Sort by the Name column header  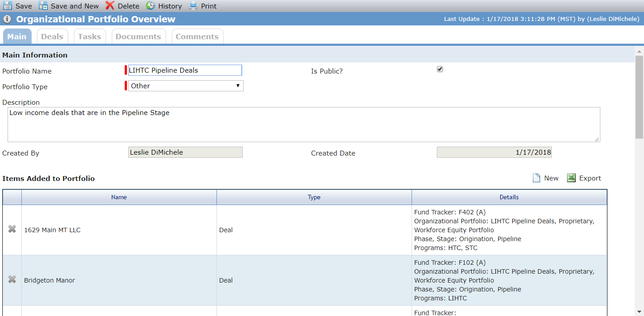coord(119,197)
